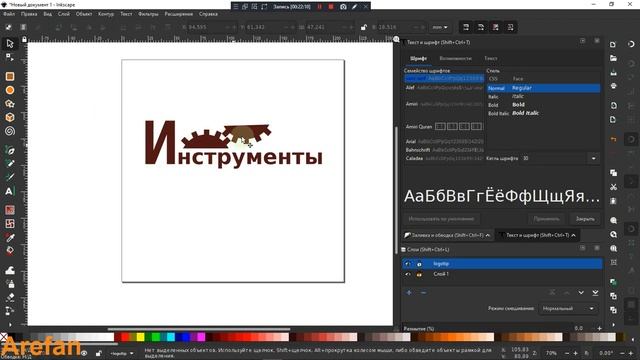Select the Paint bucket tool
640x360 pixels.
click(10, 251)
